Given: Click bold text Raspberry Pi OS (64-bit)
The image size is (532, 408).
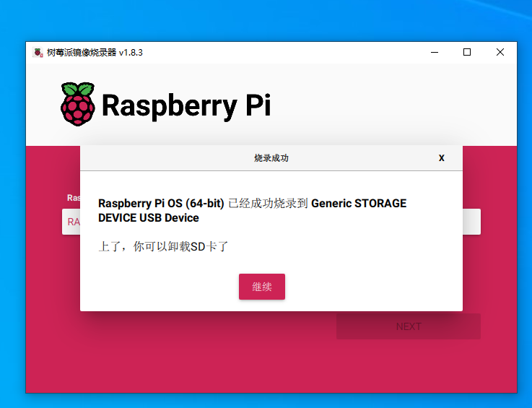Looking at the screenshot, I should [x=161, y=204].
